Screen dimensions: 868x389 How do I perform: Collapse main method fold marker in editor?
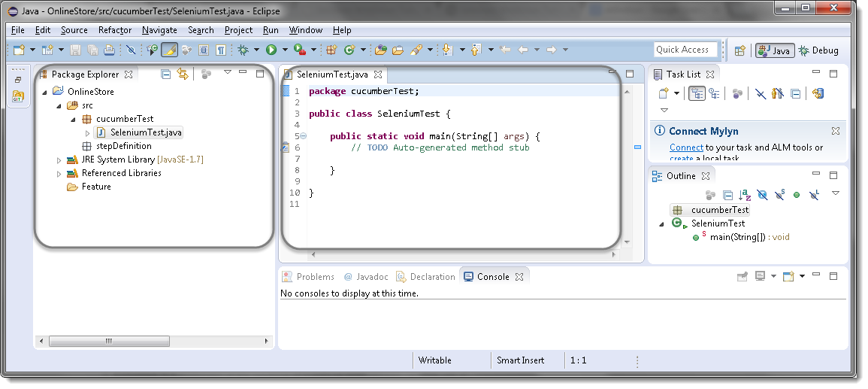click(304, 135)
